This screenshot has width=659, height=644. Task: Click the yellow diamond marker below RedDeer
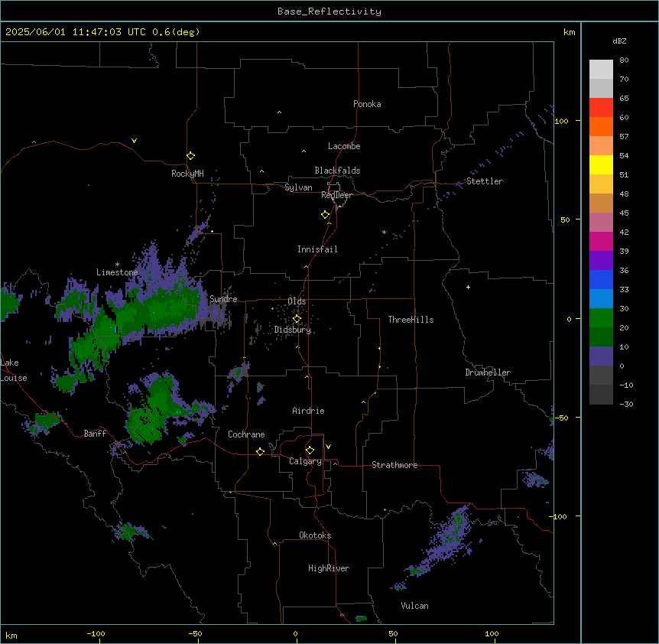point(326,215)
